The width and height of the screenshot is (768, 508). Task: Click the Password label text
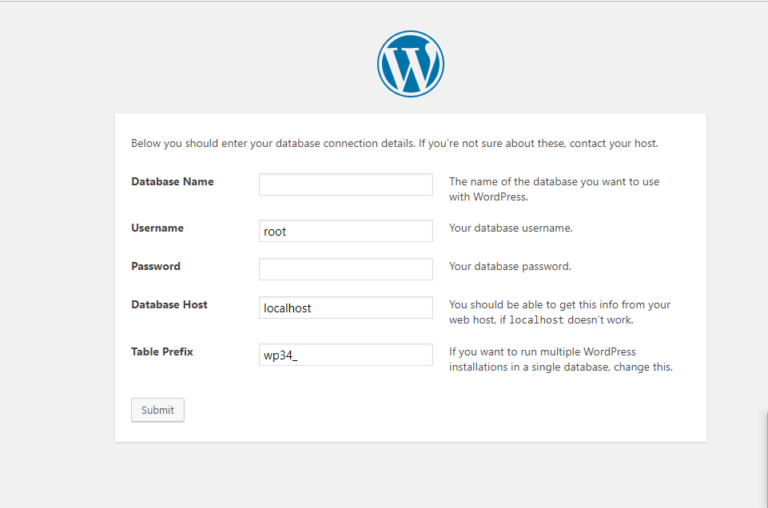click(x=156, y=267)
